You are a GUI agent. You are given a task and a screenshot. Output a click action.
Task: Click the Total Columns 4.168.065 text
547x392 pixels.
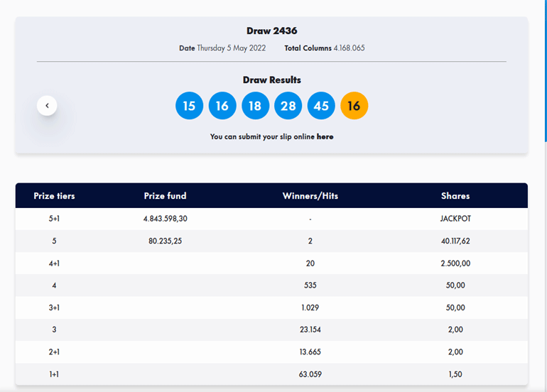325,48
